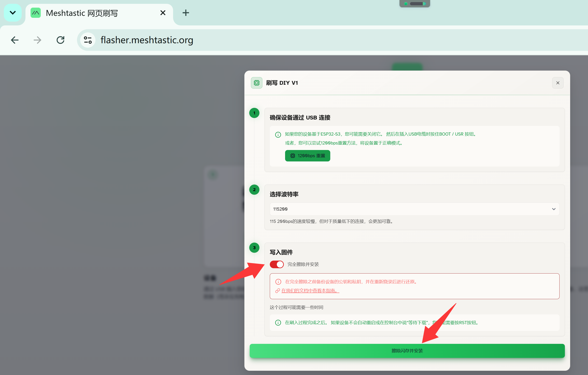Click the info icon beside the key backup warning
The width and height of the screenshot is (588, 375).
pos(278,282)
